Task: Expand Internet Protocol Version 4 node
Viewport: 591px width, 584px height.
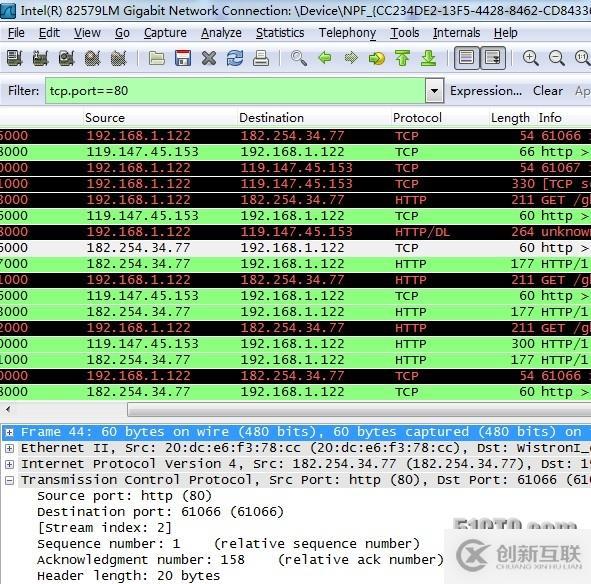Action: click(x=9, y=464)
